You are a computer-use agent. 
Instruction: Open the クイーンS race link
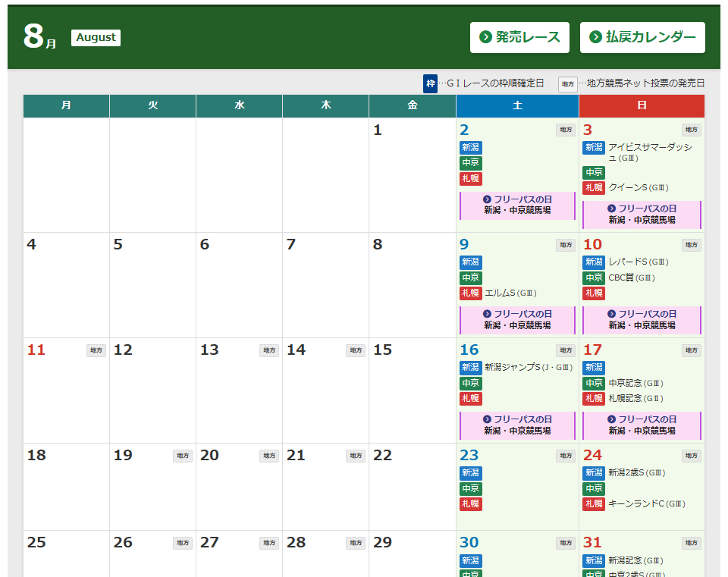pyautogui.click(x=638, y=188)
